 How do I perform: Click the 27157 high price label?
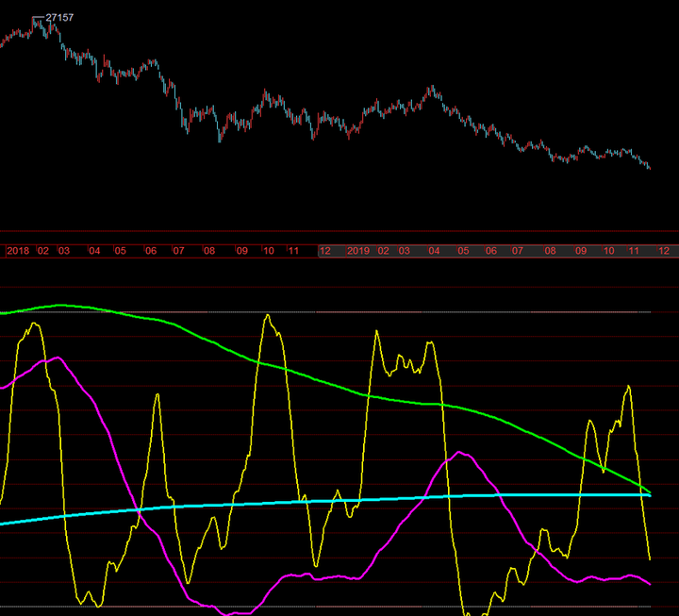59,17
